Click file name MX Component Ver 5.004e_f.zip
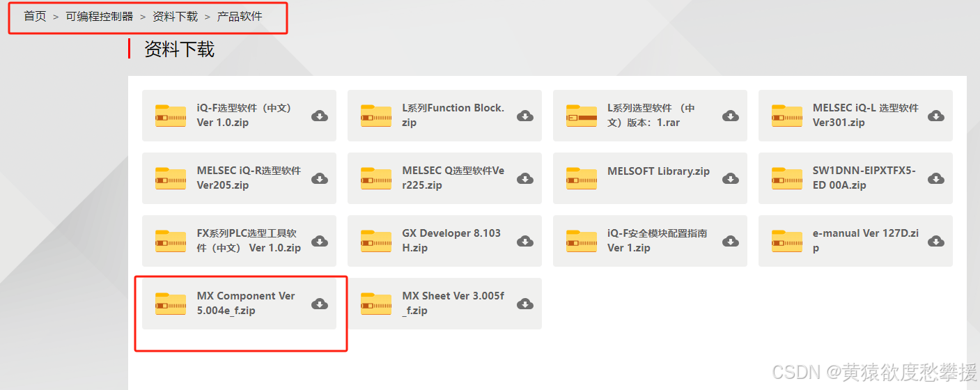This screenshot has width=980, height=390. [x=246, y=304]
